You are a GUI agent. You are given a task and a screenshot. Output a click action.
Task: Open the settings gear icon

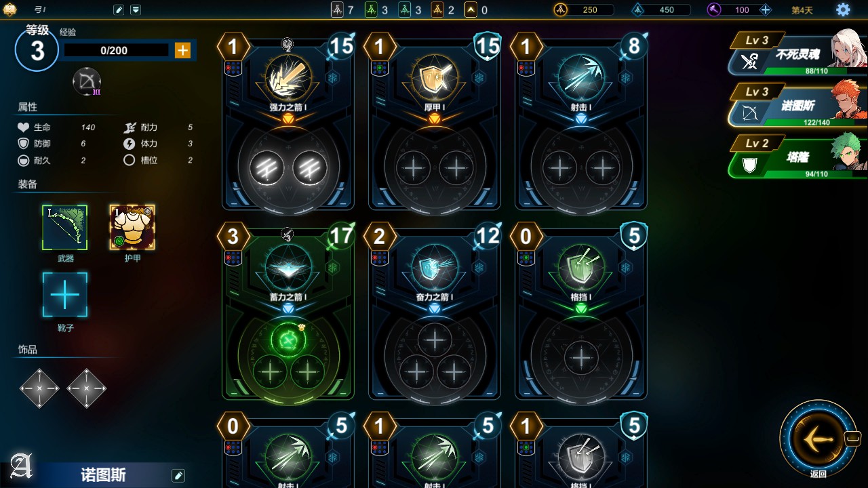(843, 9)
